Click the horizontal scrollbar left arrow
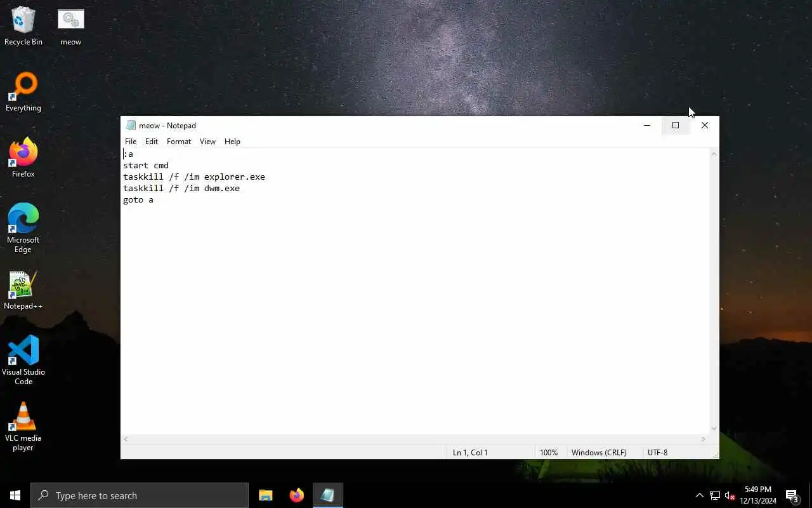Viewport: 812px width, 508px height. point(126,439)
